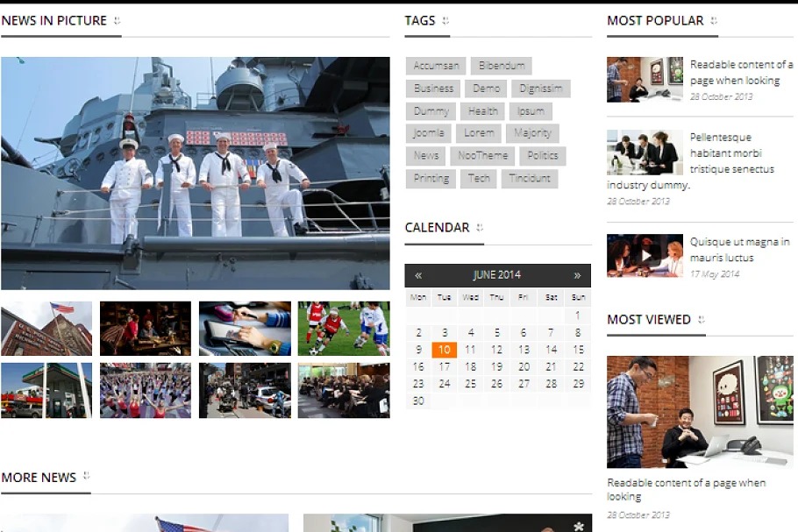
Task: Filter by the Joomla tag
Action: pyautogui.click(x=429, y=133)
